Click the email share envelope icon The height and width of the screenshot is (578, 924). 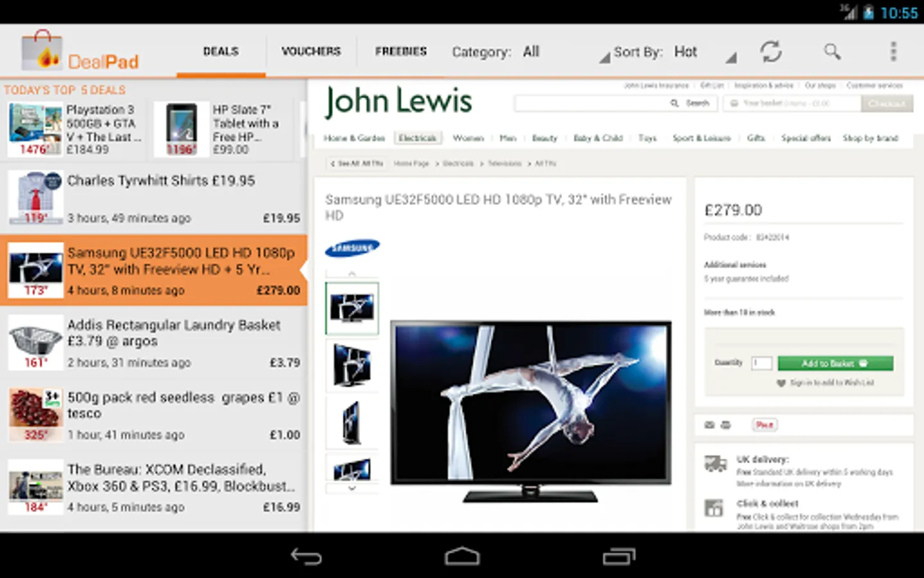tap(709, 425)
